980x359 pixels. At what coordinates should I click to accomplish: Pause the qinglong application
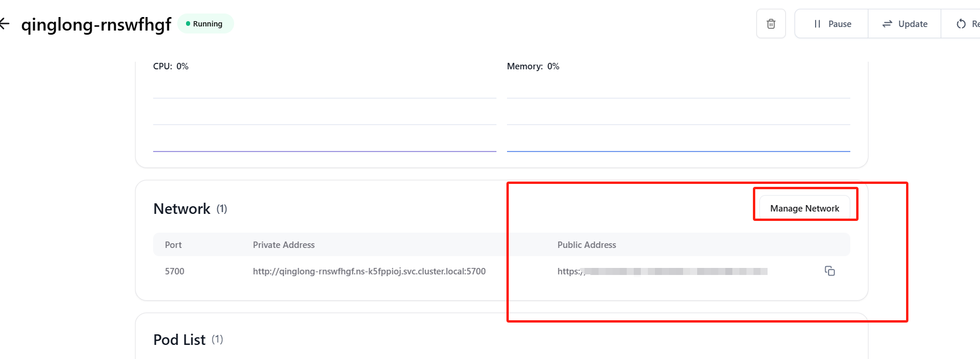click(832, 24)
